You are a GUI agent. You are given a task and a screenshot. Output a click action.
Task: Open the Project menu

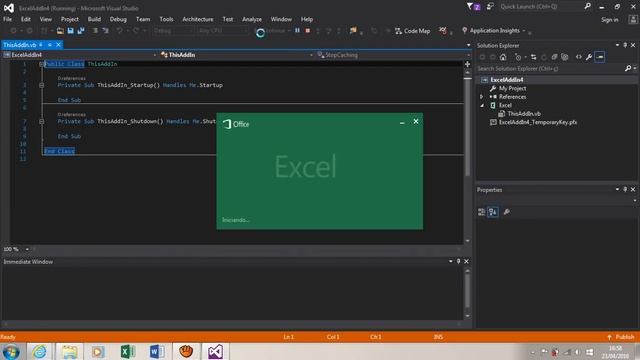click(70, 19)
